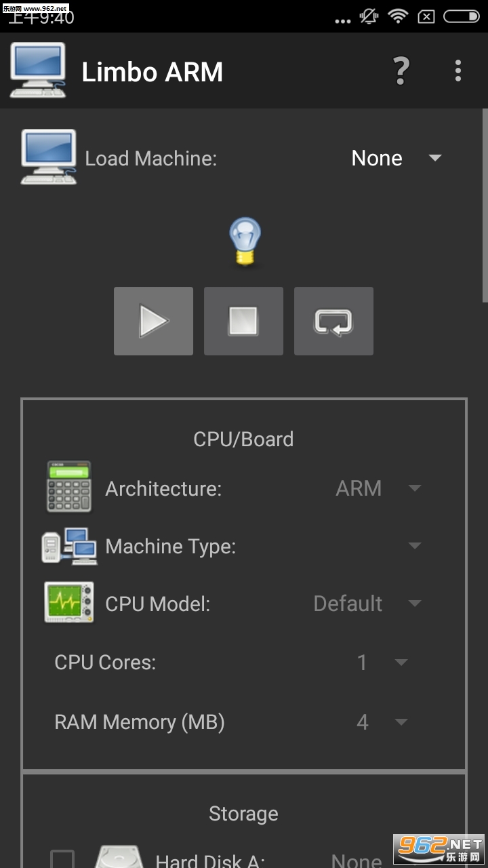
Task: Tap the Limbo ARM app logo
Action: pyautogui.click(x=38, y=71)
